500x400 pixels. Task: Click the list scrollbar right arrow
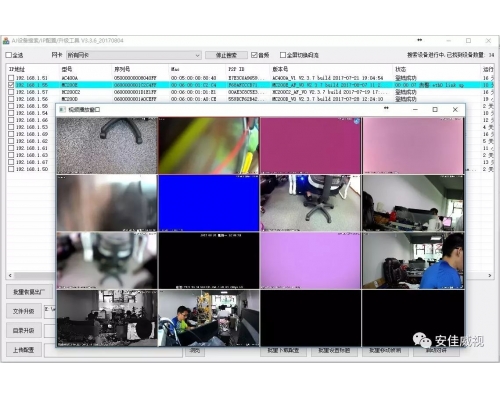[490, 275]
